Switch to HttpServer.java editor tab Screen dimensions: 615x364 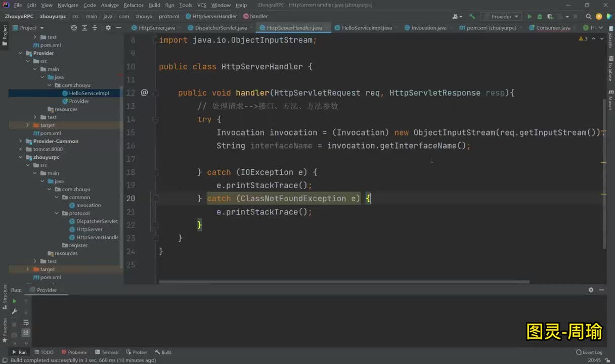coord(157,28)
